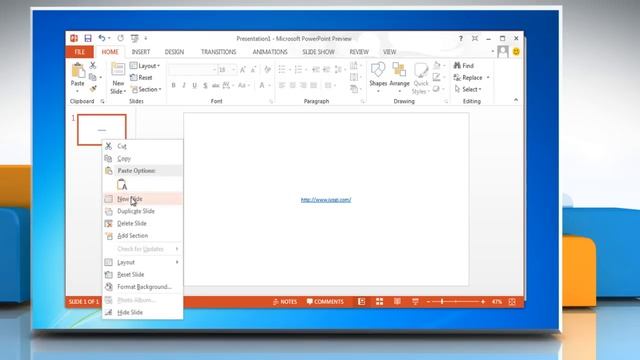Click the Undo arrow icon
Image resolution: width=640 pixels, height=360 pixels.
102,38
